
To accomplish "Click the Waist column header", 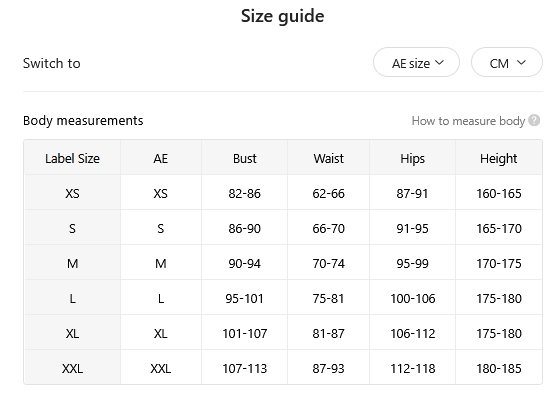I will [x=328, y=158].
